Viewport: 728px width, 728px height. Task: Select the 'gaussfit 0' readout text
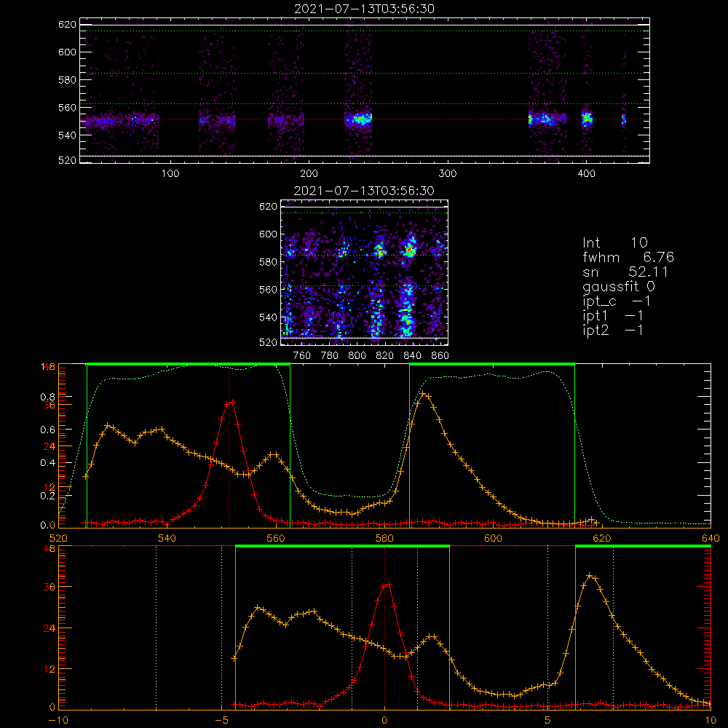619,286
